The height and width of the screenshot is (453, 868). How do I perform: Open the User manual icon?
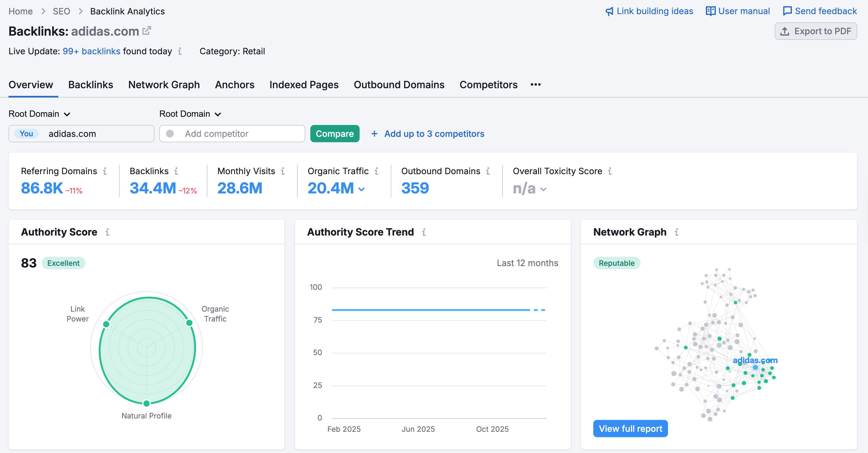(x=710, y=11)
